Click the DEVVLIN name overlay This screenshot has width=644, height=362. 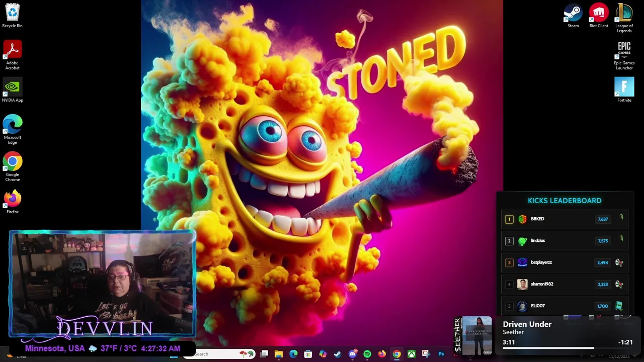pos(105,328)
